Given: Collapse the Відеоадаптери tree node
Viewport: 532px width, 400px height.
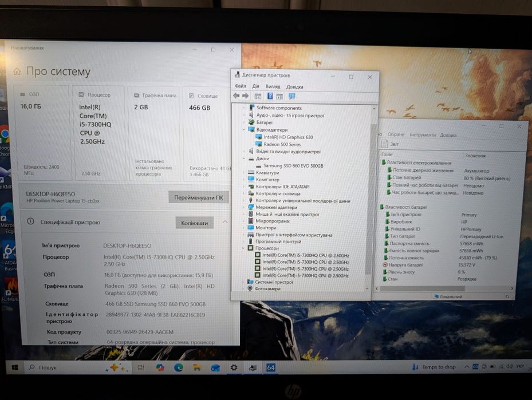Looking at the screenshot, I should [x=243, y=129].
